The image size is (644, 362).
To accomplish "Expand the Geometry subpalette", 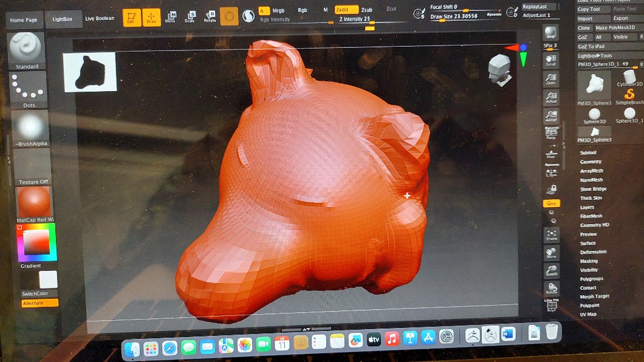I will pyautogui.click(x=591, y=162).
